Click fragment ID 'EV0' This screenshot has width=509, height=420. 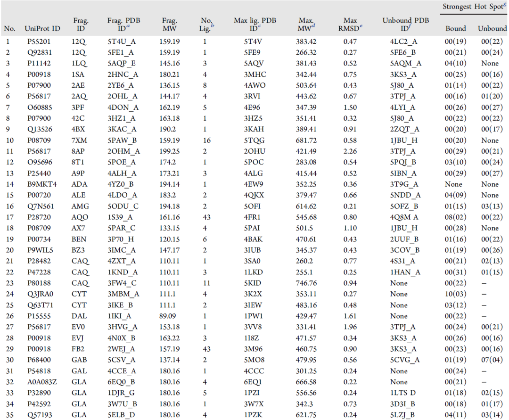click(78, 327)
